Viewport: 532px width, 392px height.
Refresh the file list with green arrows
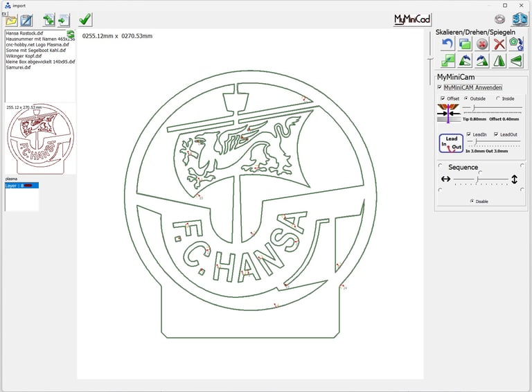coord(70,34)
